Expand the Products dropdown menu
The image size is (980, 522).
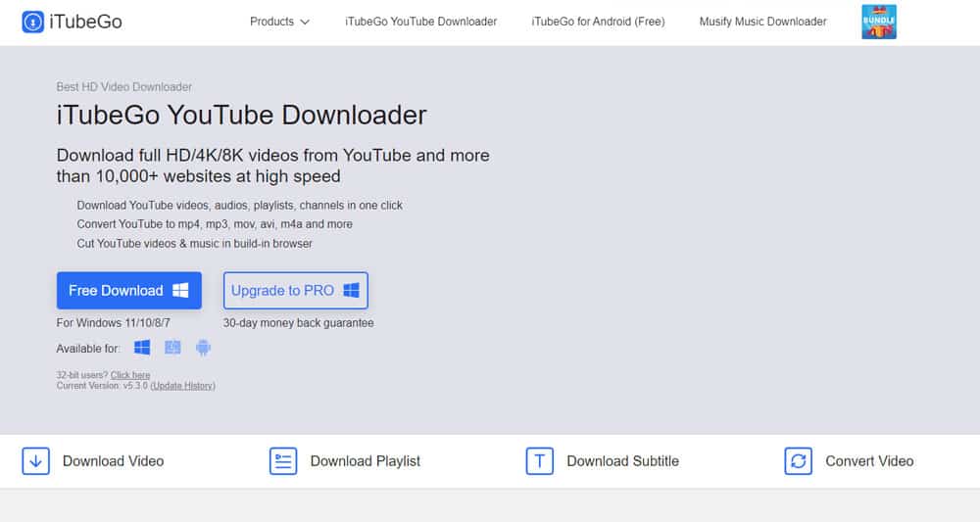(x=279, y=22)
